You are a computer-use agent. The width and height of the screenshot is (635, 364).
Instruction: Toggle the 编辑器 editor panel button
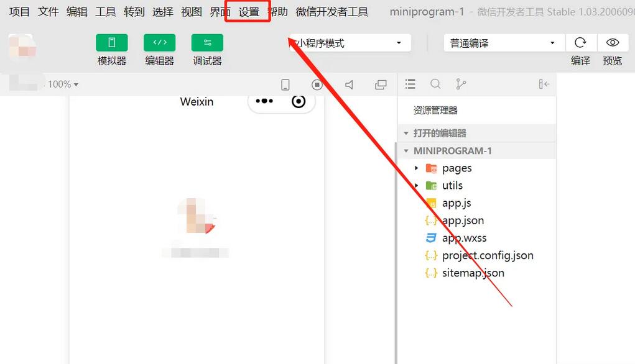tap(160, 42)
